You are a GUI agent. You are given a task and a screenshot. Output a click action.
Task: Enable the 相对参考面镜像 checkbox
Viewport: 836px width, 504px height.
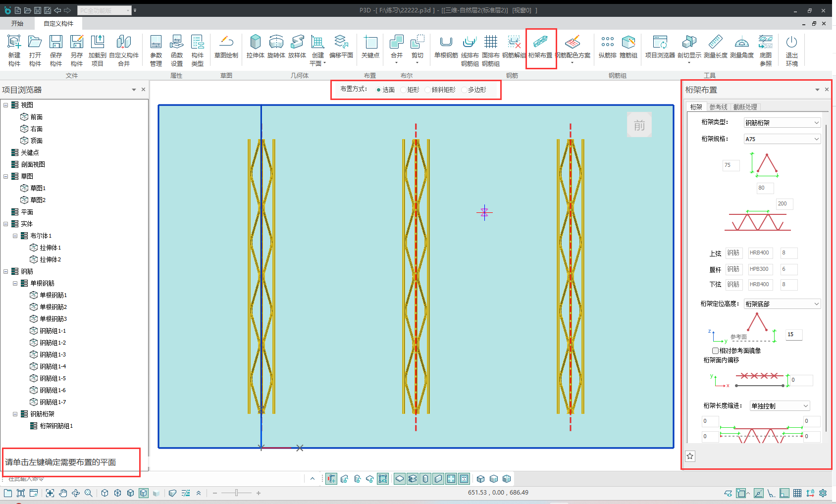point(715,351)
